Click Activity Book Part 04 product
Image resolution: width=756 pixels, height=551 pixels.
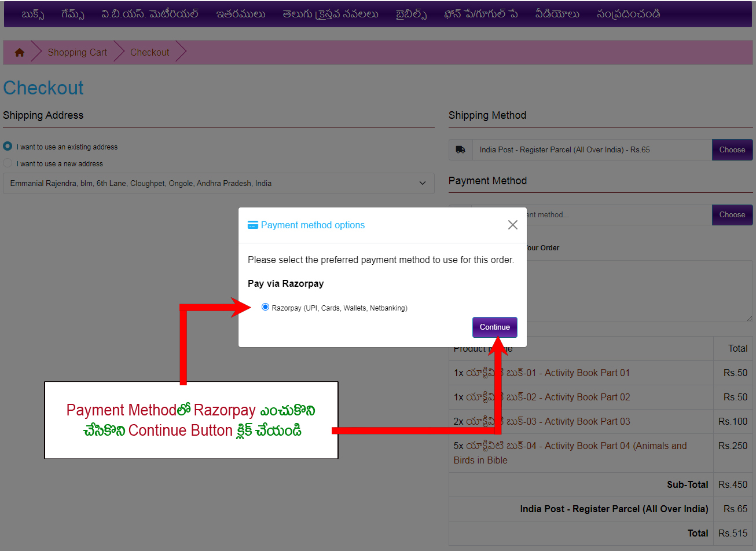click(x=570, y=453)
